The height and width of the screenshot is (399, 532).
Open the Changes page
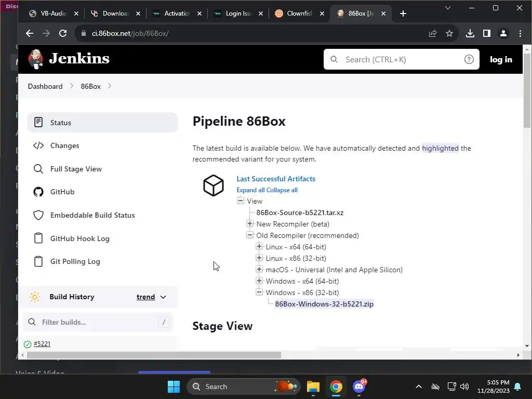pyautogui.click(x=64, y=145)
